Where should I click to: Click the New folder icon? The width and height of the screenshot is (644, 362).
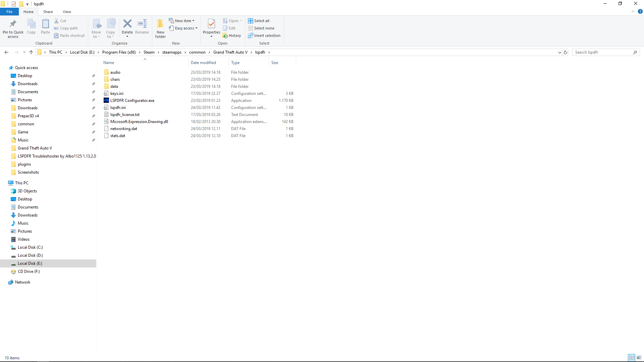point(160,24)
